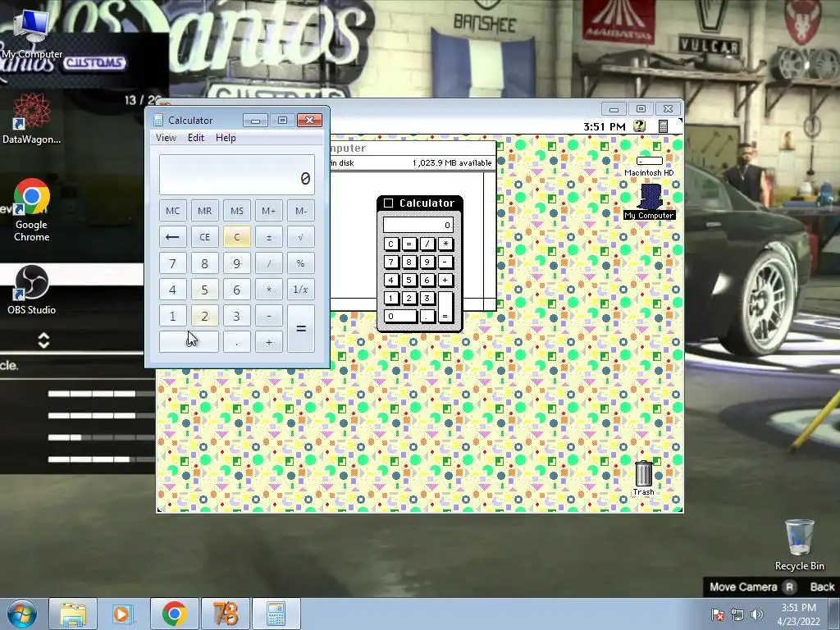
Task: Click the Windows Calculator result display
Action: (x=237, y=175)
